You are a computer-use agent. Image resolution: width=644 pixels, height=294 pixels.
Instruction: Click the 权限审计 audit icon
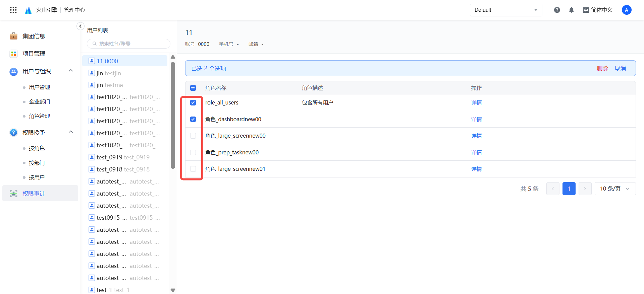[13, 194]
